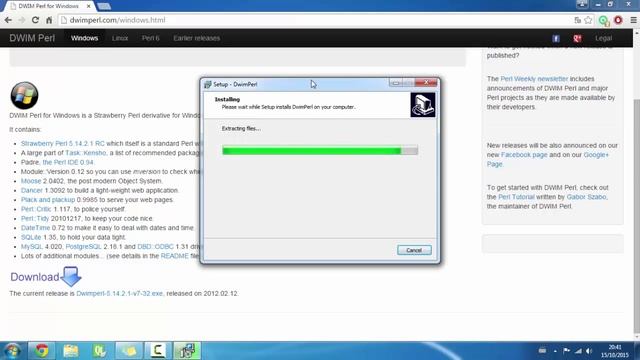Click the network signal tray icon
Screen dimensions: 640x360
tap(578, 351)
